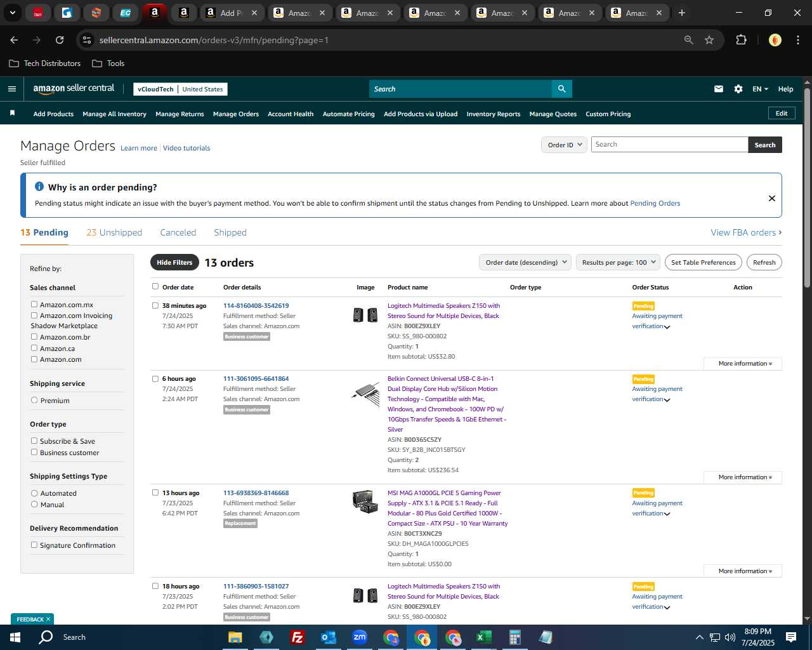Open the messages envelope icon
This screenshot has height=650, width=812.
[718, 89]
